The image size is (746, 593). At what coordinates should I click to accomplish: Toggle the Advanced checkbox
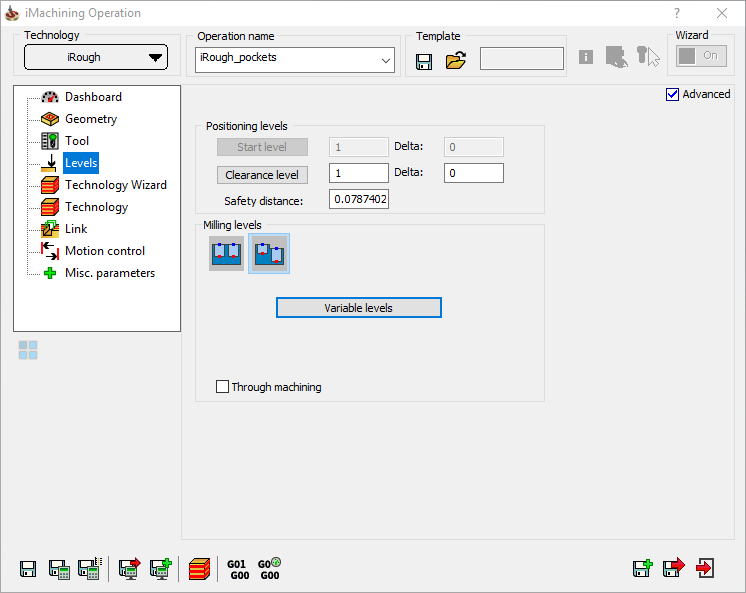click(x=672, y=94)
